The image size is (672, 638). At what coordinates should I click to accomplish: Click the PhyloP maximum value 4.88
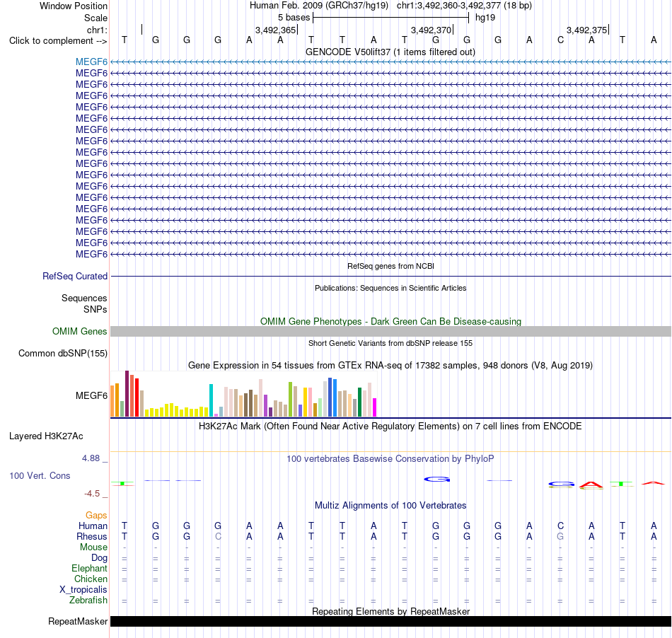point(91,458)
